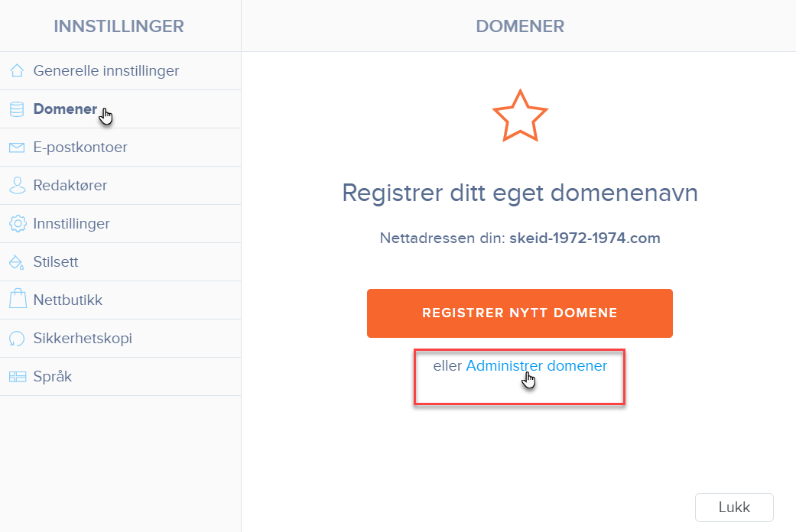Open the Nettbutikk settings
This screenshot has width=796, height=532.
tap(120, 300)
